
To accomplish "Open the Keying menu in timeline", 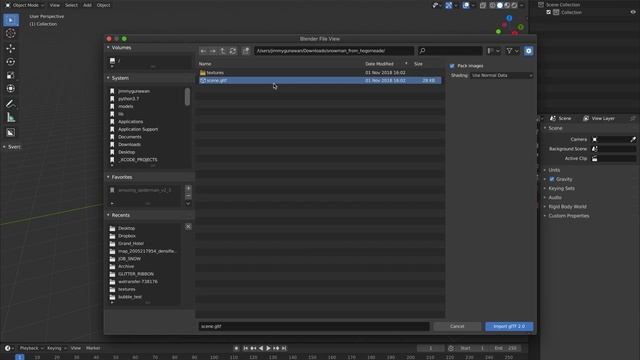I will 56,348.
